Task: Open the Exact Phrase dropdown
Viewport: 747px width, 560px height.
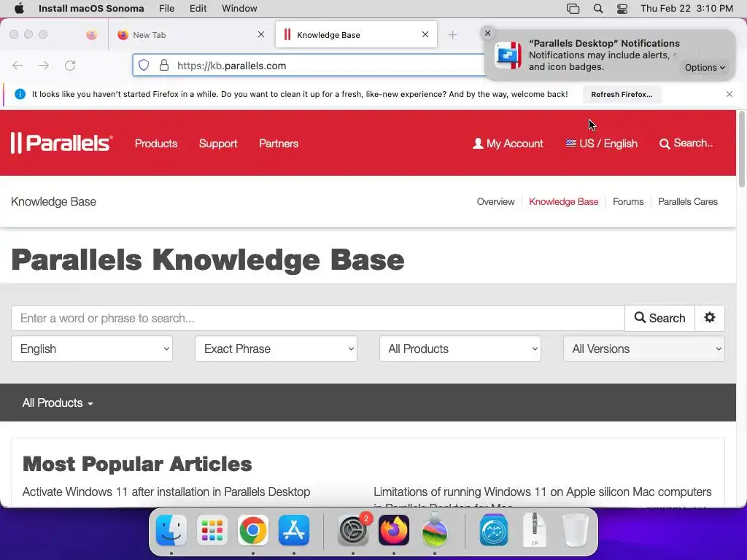Action: (x=276, y=349)
